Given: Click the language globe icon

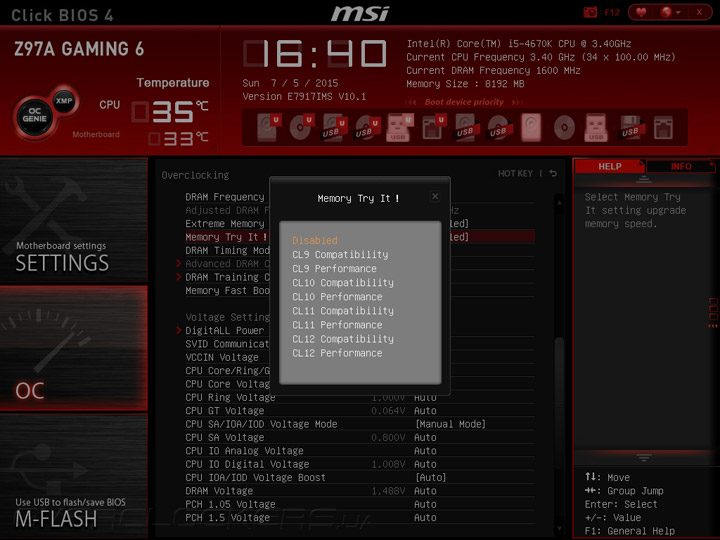Looking at the screenshot, I should (666, 12).
